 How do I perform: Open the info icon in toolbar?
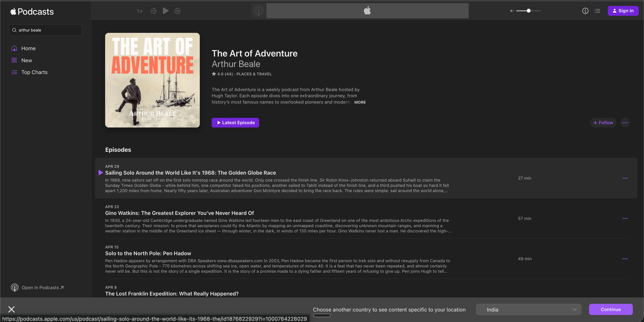click(585, 11)
